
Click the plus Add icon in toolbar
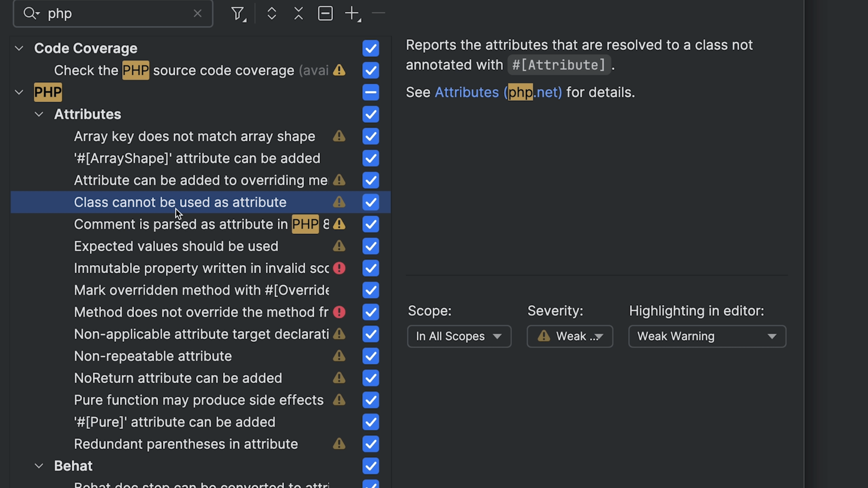[x=352, y=14]
